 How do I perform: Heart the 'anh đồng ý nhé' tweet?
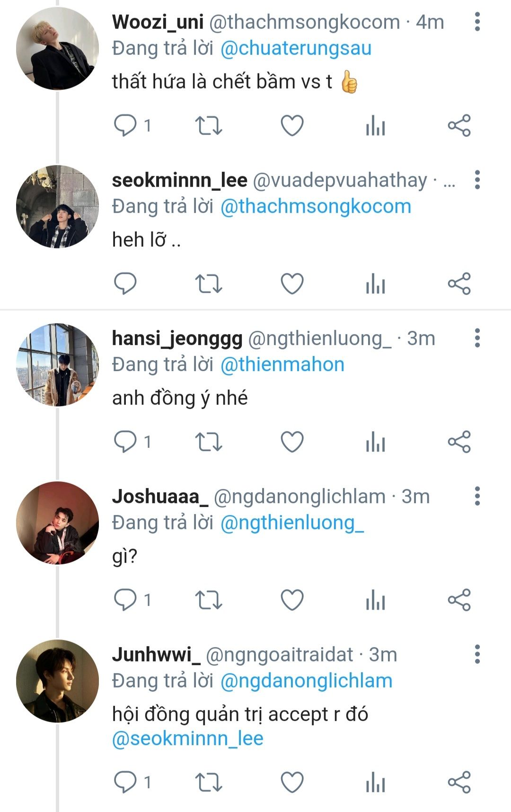tap(292, 442)
